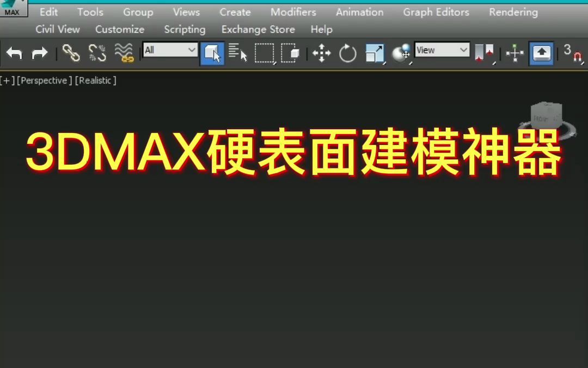Image resolution: width=588 pixels, height=368 pixels.
Task: Open the Rendering menu
Action: pos(512,11)
